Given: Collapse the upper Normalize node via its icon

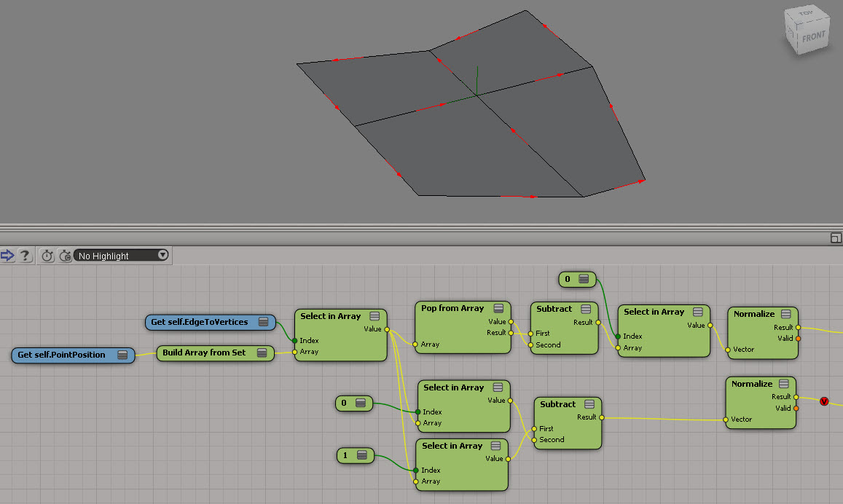Looking at the screenshot, I should click(785, 314).
